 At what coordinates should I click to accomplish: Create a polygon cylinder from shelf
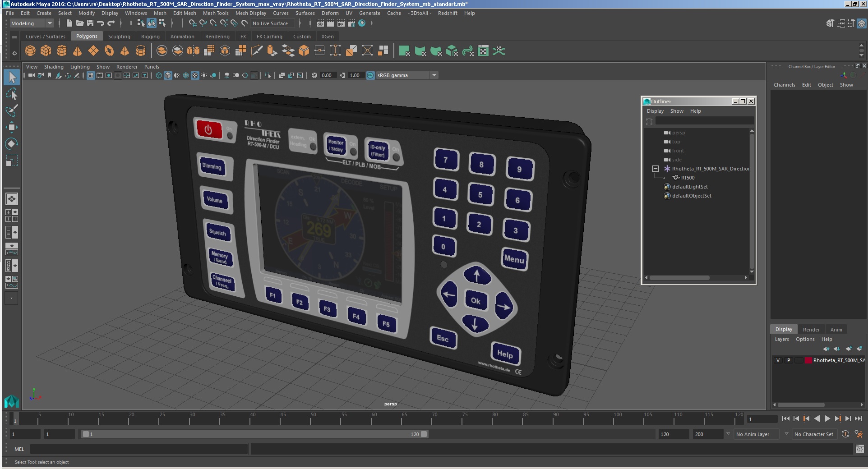click(62, 51)
